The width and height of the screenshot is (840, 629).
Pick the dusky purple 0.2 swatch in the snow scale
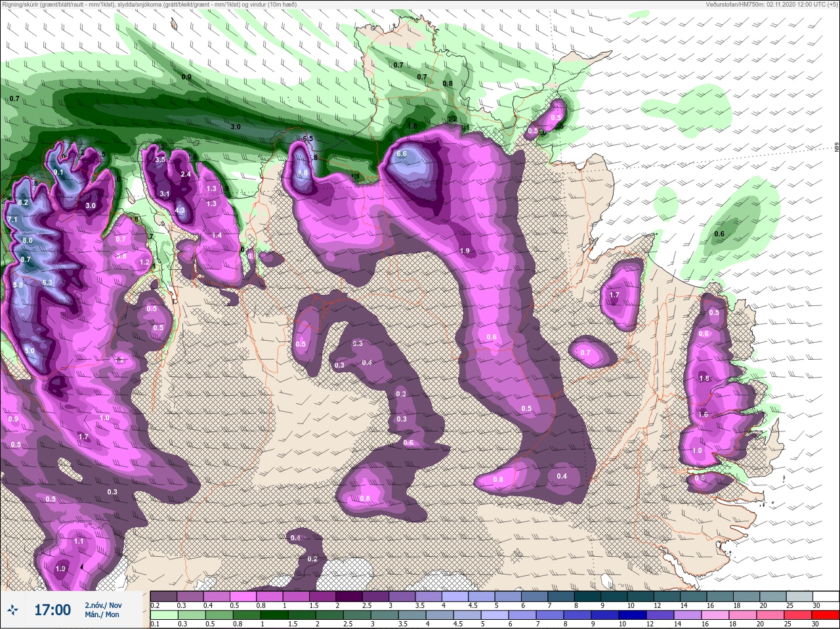pos(163,596)
